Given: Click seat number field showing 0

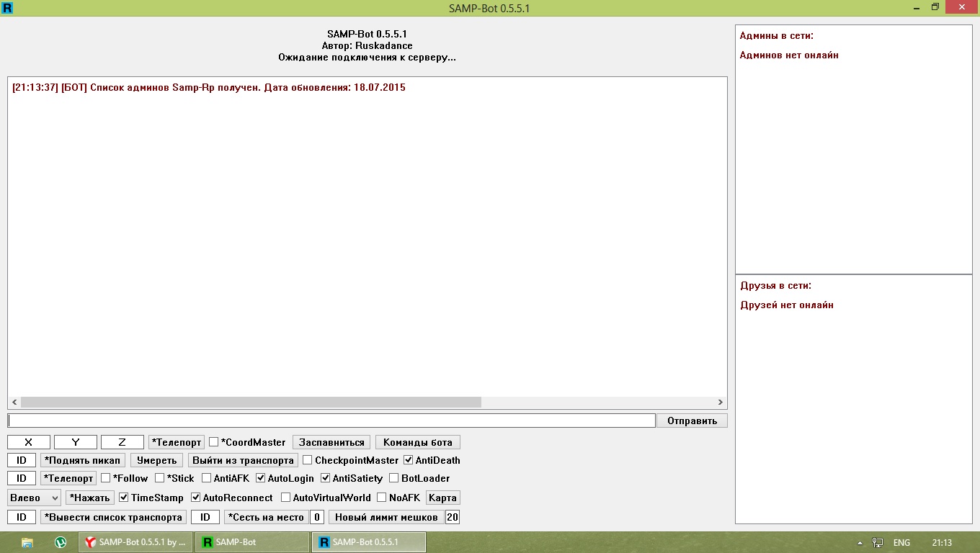Looking at the screenshot, I should [317, 517].
